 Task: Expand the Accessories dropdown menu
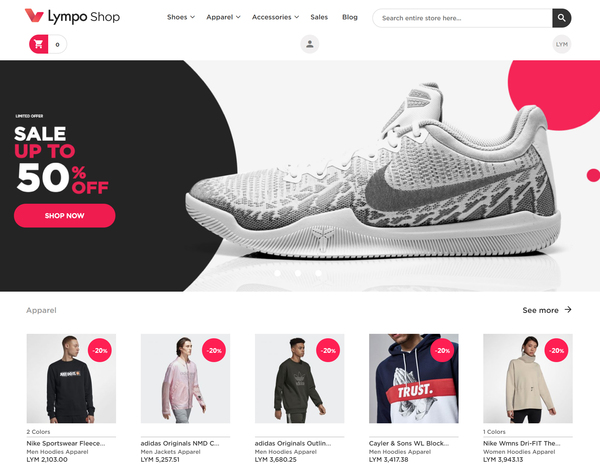coord(276,17)
